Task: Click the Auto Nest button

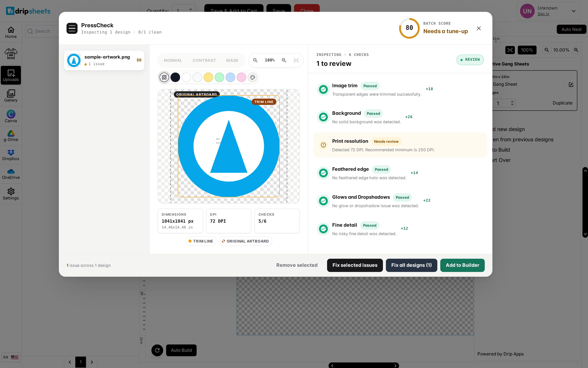Action: [x=571, y=29]
